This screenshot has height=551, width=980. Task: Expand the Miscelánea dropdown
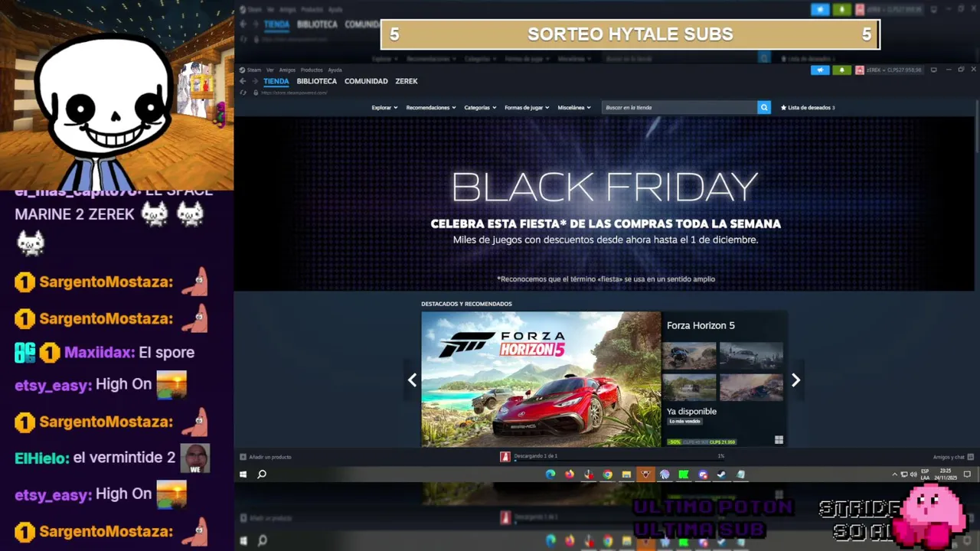[x=574, y=108]
